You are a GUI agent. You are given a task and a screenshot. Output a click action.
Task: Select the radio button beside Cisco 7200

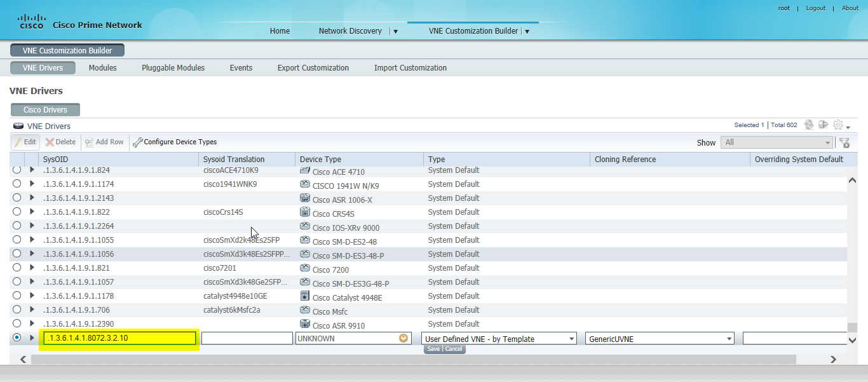pos(17,268)
